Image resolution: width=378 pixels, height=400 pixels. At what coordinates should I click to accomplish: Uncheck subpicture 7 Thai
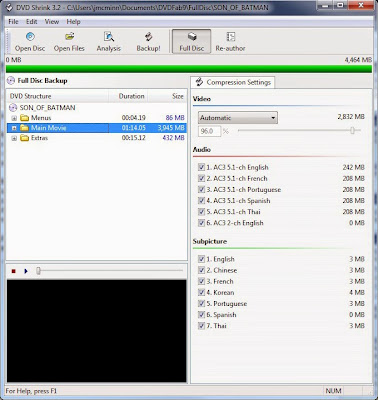pyautogui.click(x=201, y=326)
